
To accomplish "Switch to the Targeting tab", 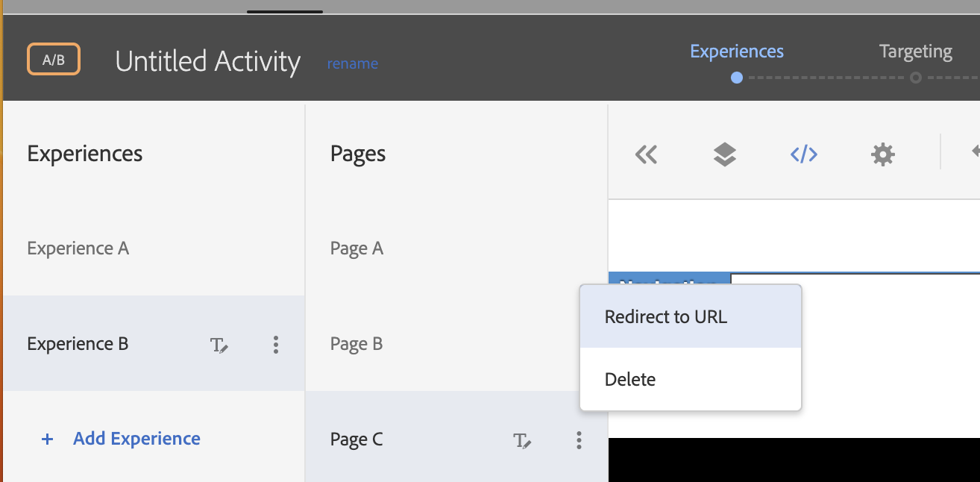I will 915,51.
